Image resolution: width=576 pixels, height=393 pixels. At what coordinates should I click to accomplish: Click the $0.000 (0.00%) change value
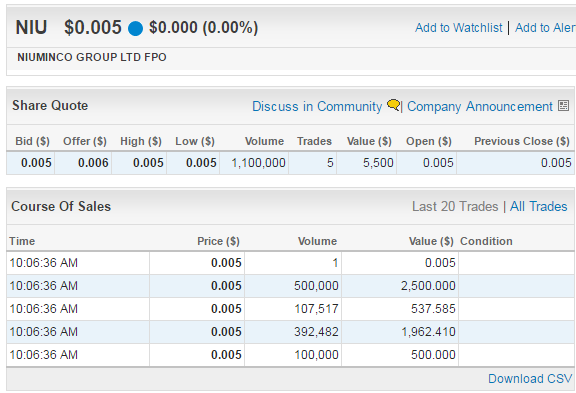coord(204,28)
